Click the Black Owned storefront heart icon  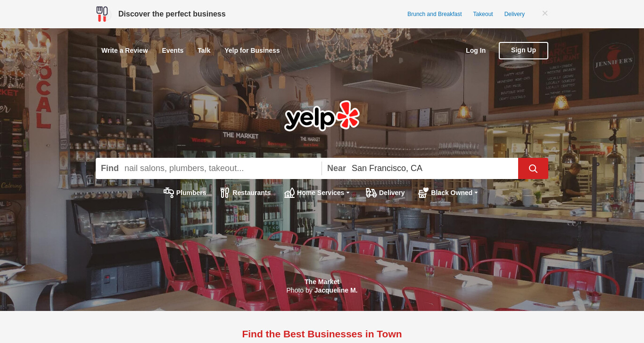pos(423,193)
